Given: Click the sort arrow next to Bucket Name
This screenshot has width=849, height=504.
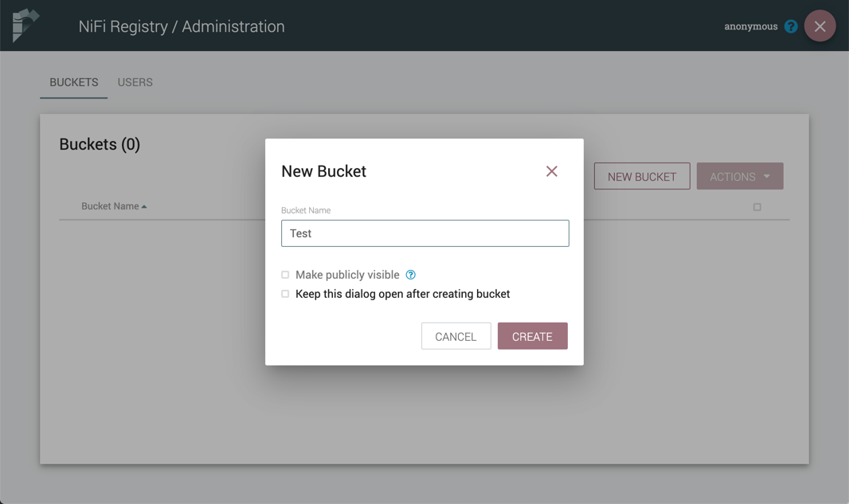Looking at the screenshot, I should (x=144, y=207).
